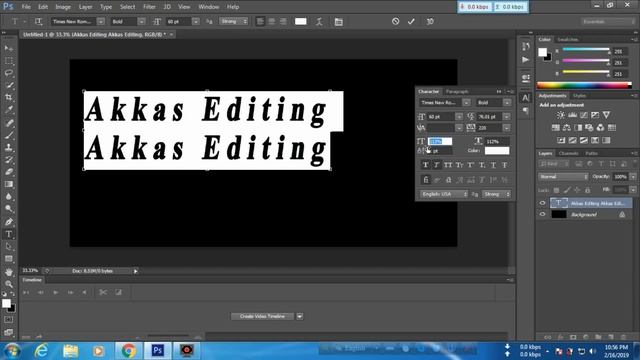Toggle Superscript in Character panel

471,165
